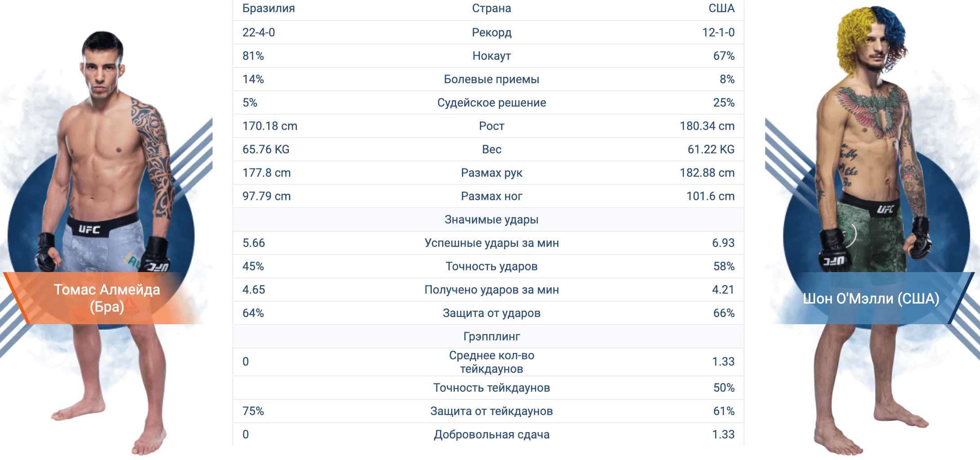
Task: Click the 'Рост' row label
Action: point(492,126)
